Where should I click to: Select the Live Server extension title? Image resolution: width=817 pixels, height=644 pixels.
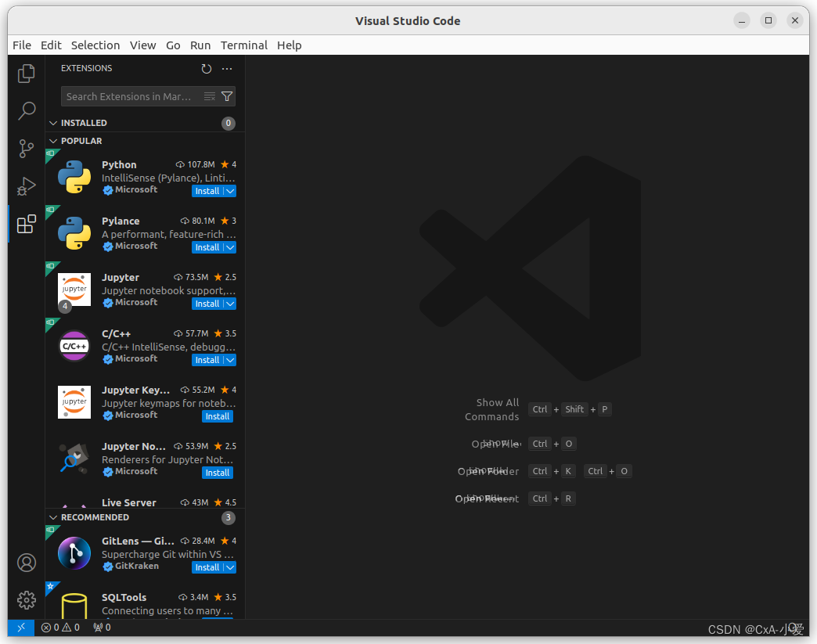128,503
